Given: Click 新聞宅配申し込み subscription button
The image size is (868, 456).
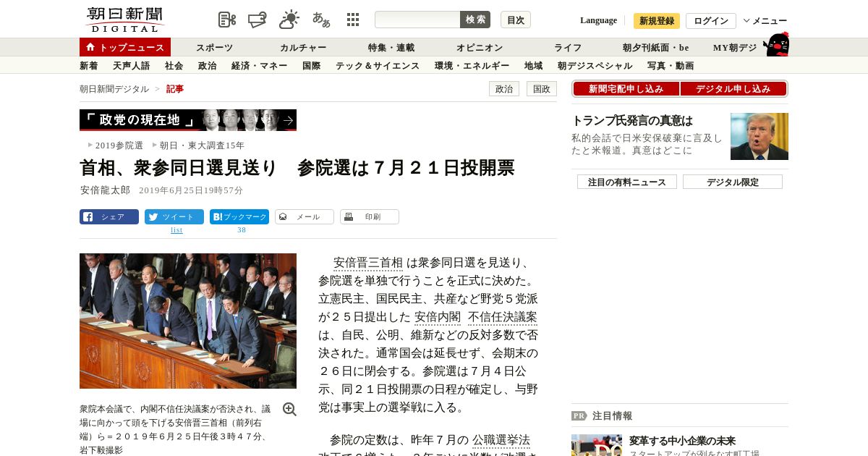Looking at the screenshot, I should click(x=626, y=89).
